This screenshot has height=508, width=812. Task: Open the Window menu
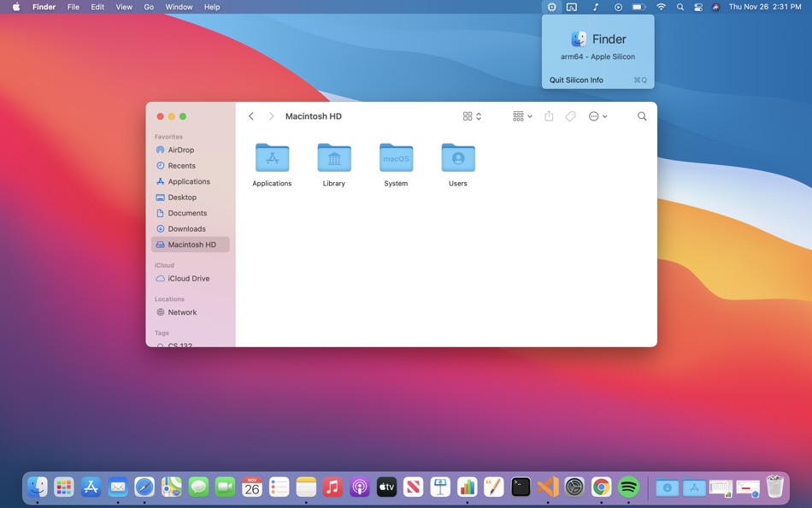[179, 7]
